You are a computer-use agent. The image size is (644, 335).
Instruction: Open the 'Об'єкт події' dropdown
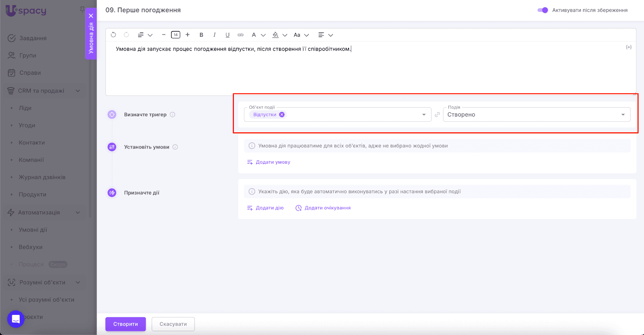pos(423,115)
